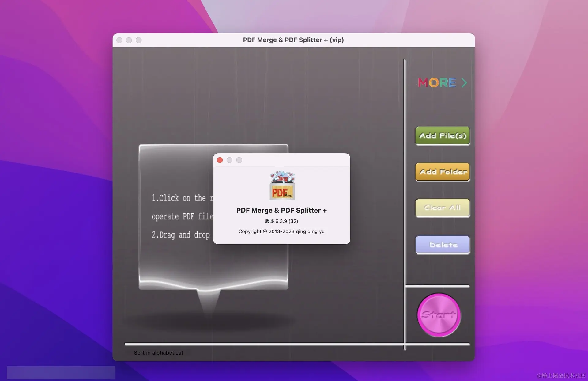Click the main window's rightmost traffic-light button
This screenshot has height=381, width=588.
pyautogui.click(x=139, y=40)
